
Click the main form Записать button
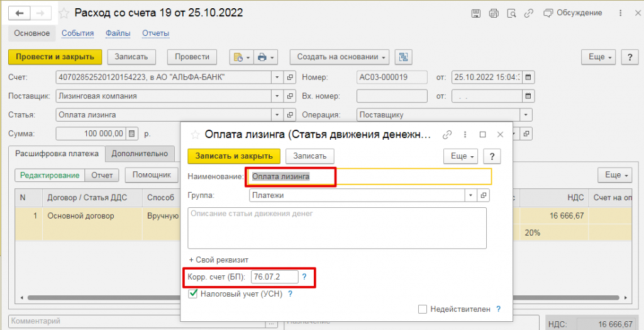(x=131, y=57)
